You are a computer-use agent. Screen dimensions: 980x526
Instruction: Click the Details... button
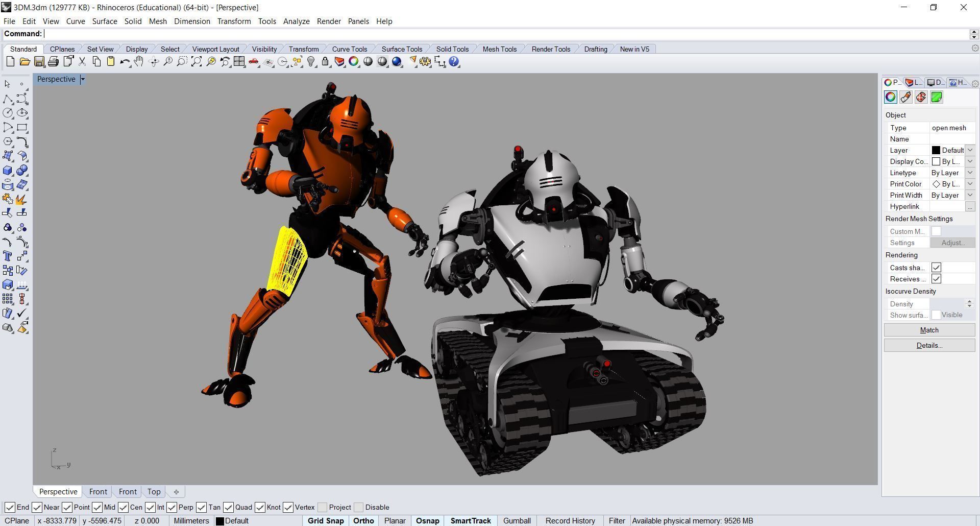pyautogui.click(x=929, y=345)
